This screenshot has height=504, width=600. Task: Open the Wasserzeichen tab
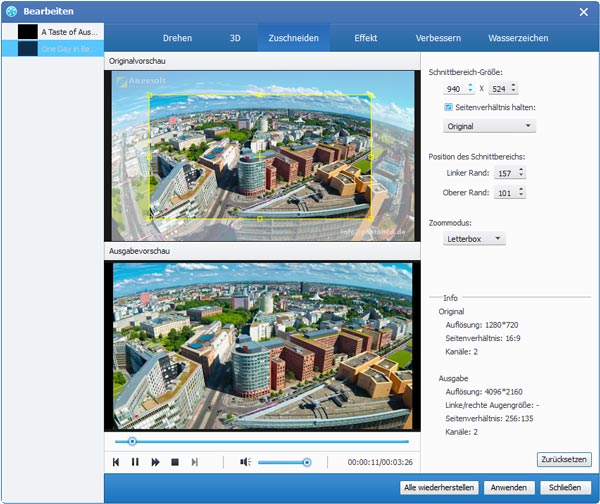pyautogui.click(x=518, y=38)
